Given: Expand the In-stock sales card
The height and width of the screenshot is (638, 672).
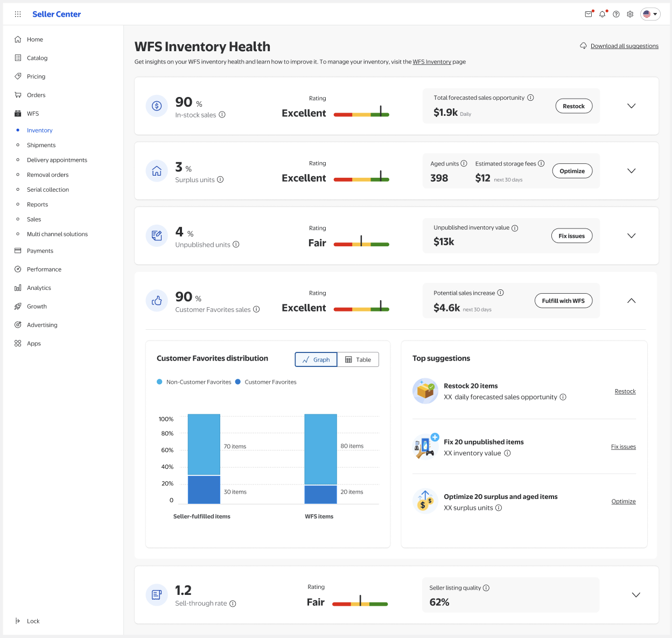Looking at the screenshot, I should [632, 106].
